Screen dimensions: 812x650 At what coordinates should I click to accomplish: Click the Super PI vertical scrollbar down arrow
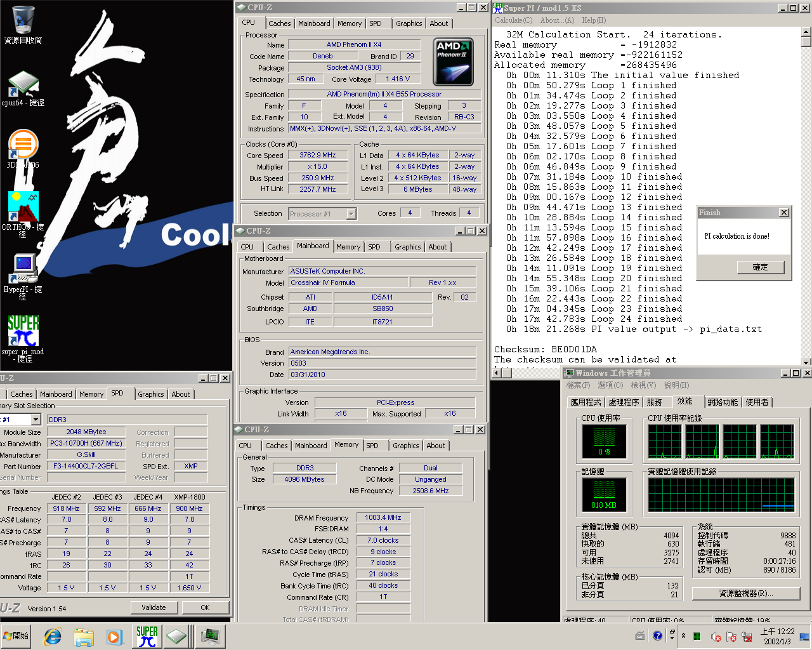tap(806, 362)
